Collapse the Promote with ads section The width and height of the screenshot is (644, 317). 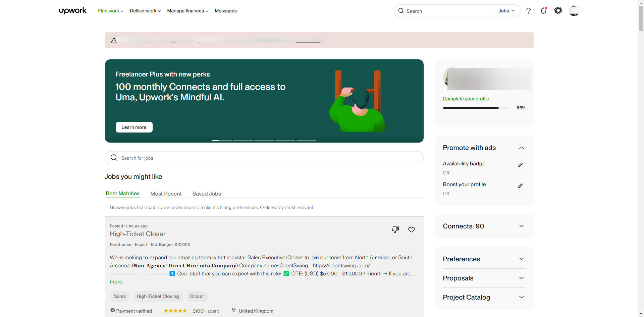pyautogui.click(x=522, y=148)
